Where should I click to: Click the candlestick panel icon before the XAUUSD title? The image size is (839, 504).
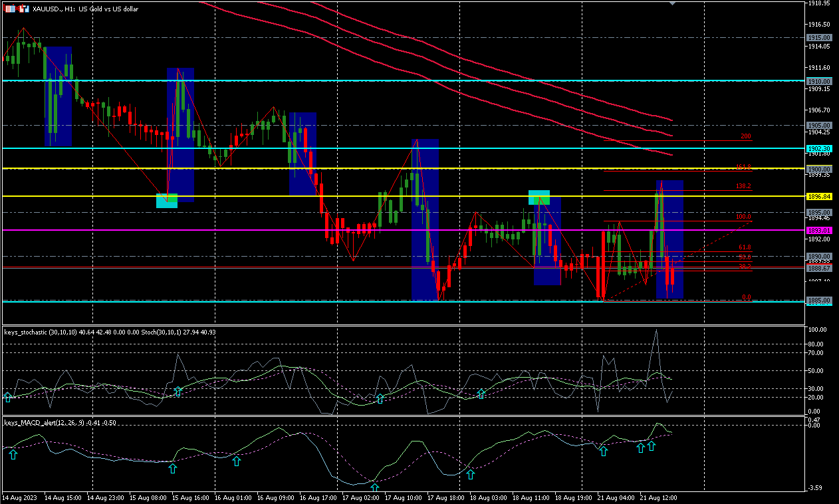click(23, 9)
